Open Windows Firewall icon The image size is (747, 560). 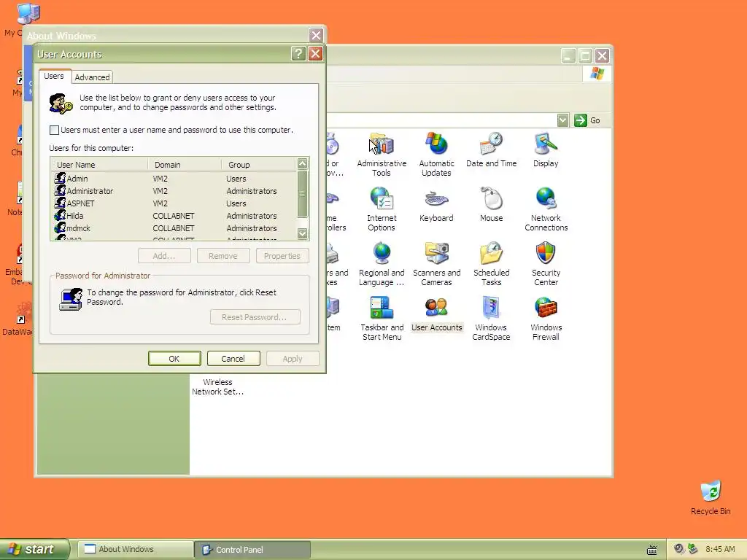pos(546,318)
